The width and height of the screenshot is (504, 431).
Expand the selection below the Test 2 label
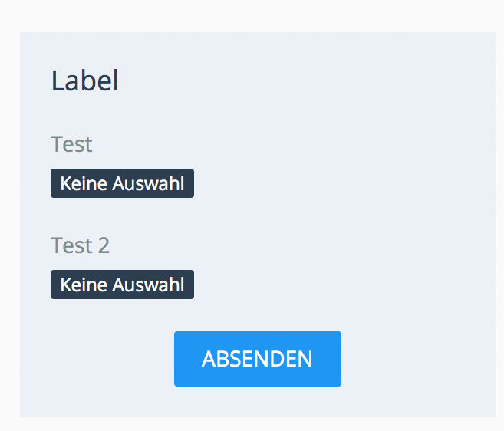click(x=122, y=285)
